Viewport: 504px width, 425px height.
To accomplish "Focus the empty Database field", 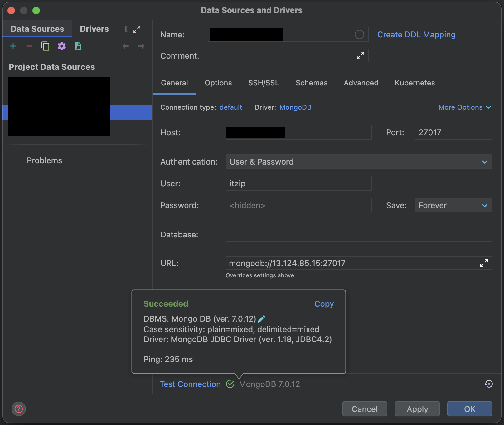I will click(359, 235).
